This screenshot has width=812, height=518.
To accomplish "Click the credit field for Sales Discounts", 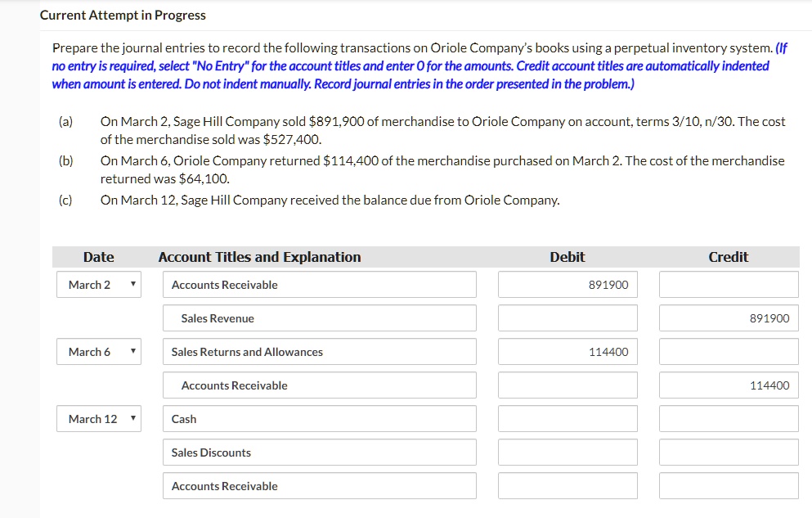I will coord(729,453).
